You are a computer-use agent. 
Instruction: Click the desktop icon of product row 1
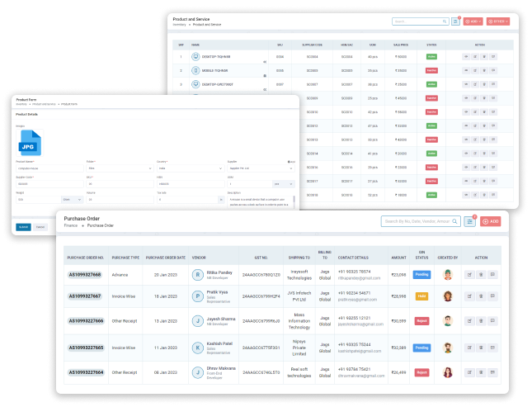click(195, 57)
